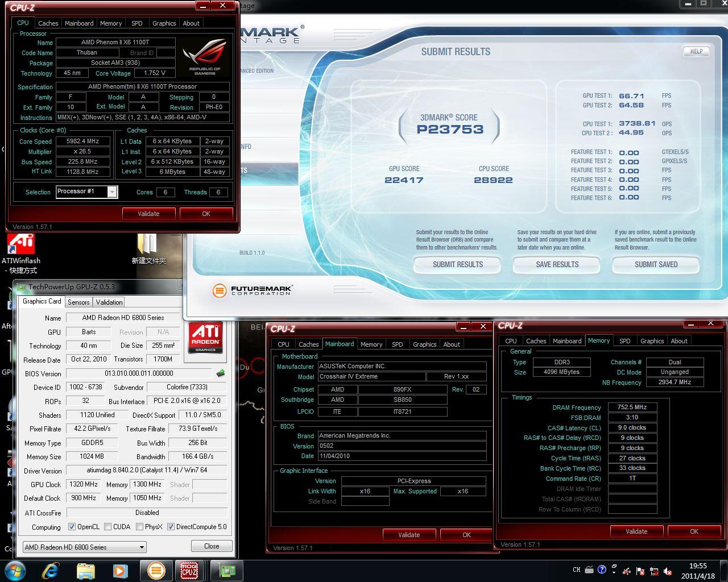Click the SAVE RESULTS button

[557, 264]
